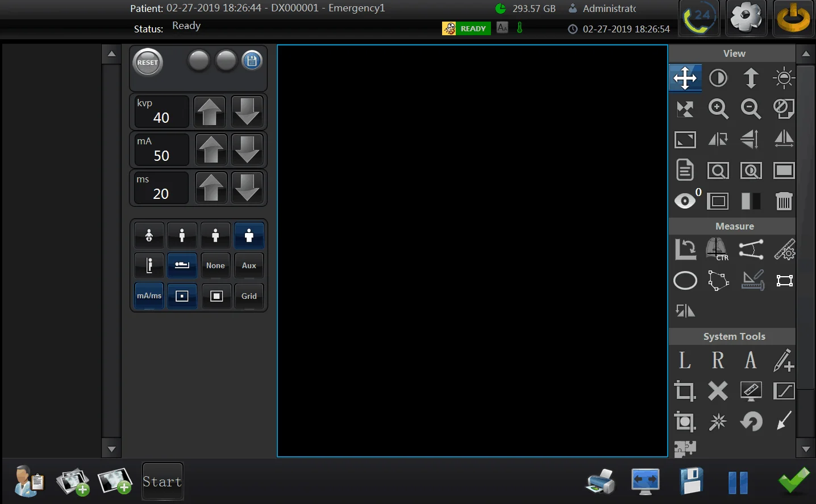
Task: Increase mA with the up arrow
Action: click(211, 149)
